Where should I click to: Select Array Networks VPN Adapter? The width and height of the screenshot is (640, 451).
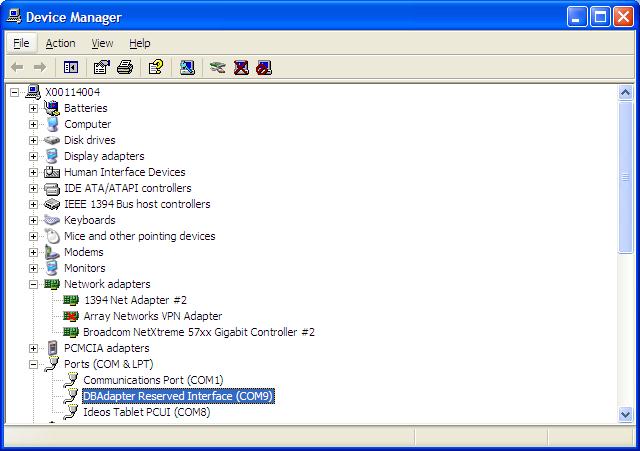(x=153, y=316)
